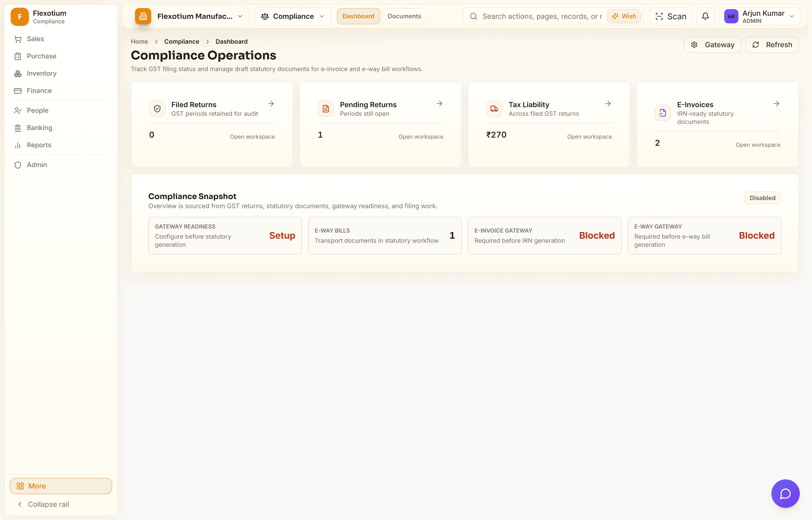Click the Gateway Readiness Setup tile
The width and height of the screenshot is (812, 520).
click(225, 236)
